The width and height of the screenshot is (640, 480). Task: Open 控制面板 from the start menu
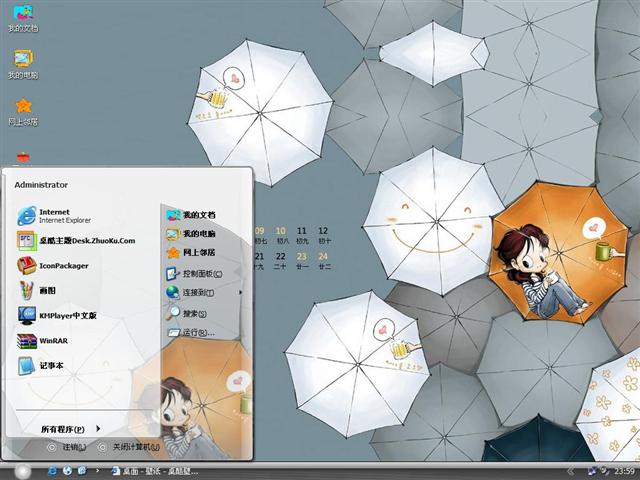point(201,273)
